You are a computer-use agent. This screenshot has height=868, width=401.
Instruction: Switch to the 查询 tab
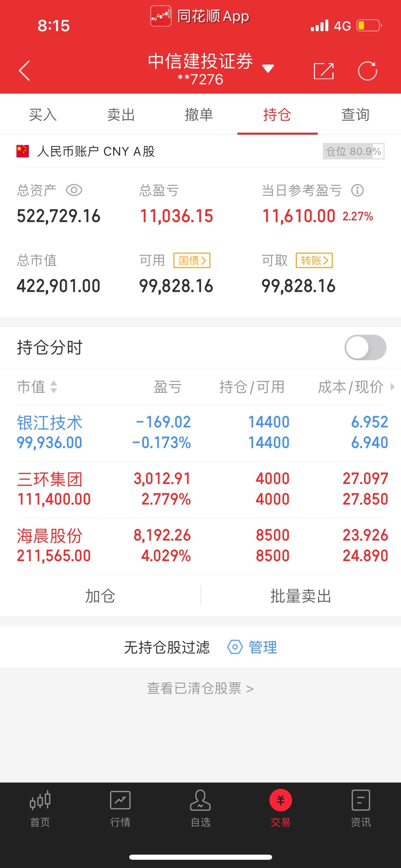pos(355,114)
